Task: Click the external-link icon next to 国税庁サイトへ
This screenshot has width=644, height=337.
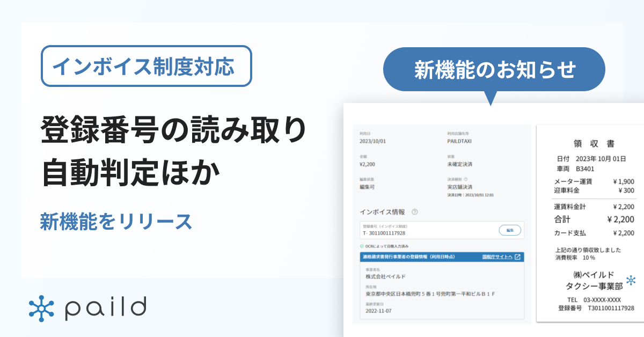Action: tap(517, 257)
